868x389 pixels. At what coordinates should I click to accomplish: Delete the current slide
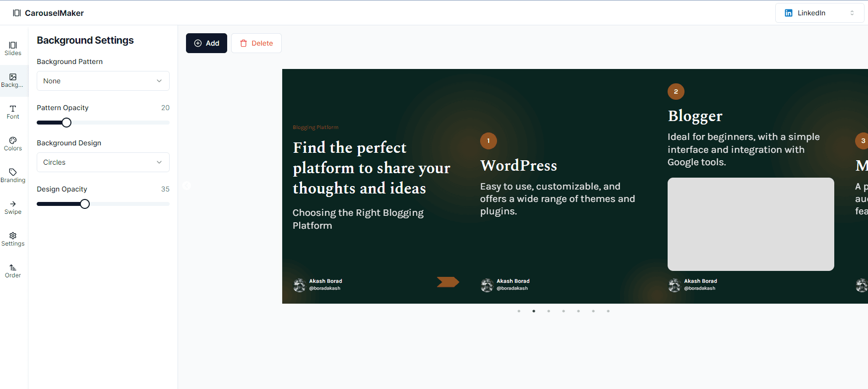pyautogui.click(x=256, y=43)
